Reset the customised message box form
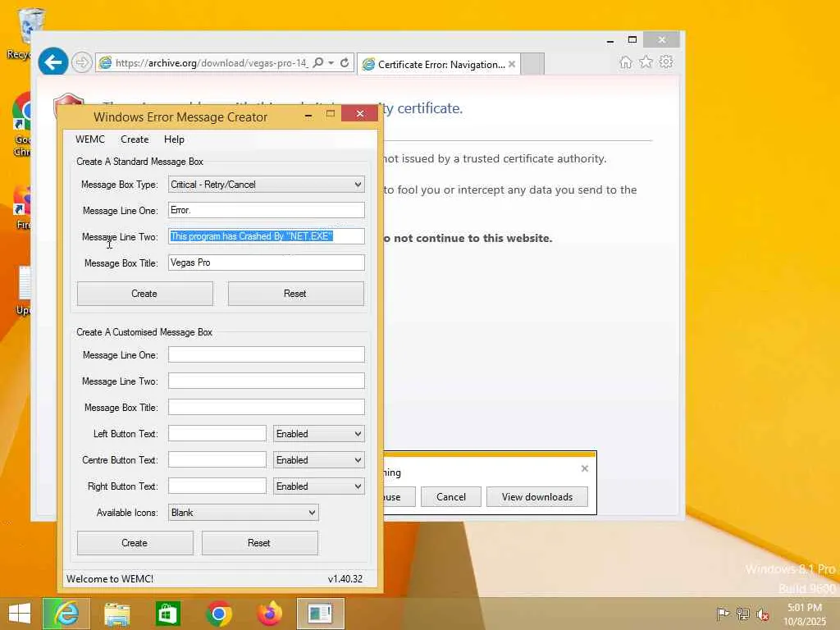840x630 pixels. [259, 543]
